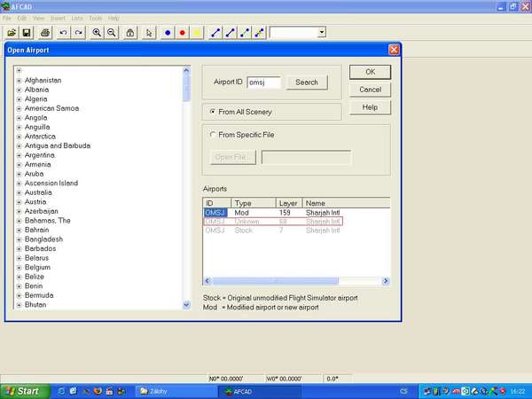The width and height of the screenshot is (532, 399).
Task: Select the arrow pointer tool
Action: coord(149,32)
